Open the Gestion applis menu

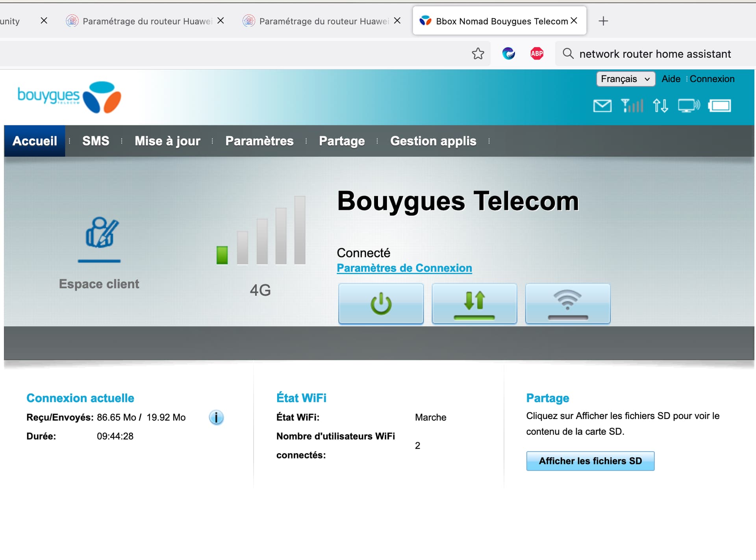coord(433,141)
